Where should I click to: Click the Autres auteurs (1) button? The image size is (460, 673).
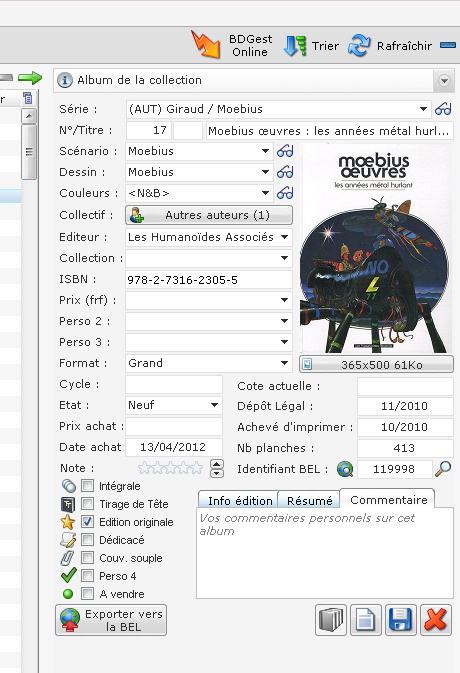pos(209,215)
